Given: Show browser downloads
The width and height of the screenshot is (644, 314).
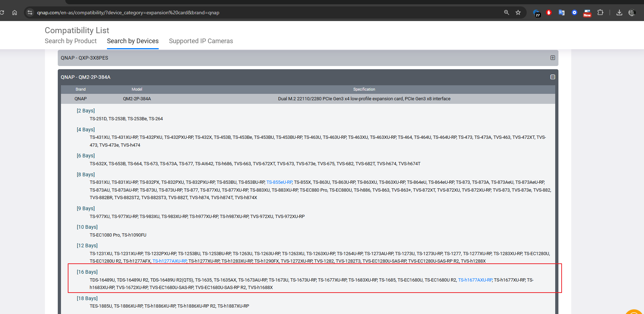Looking at the screenshot, I should 619,12.
